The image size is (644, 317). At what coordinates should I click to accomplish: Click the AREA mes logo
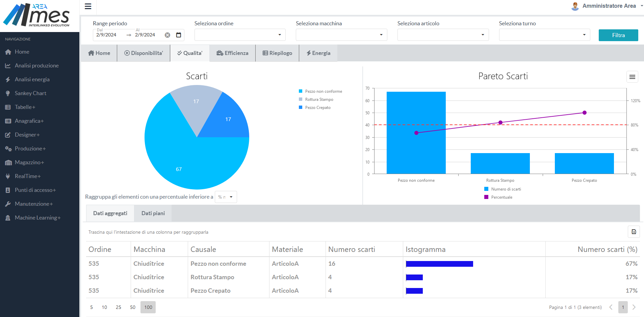[x=36, y=15]
